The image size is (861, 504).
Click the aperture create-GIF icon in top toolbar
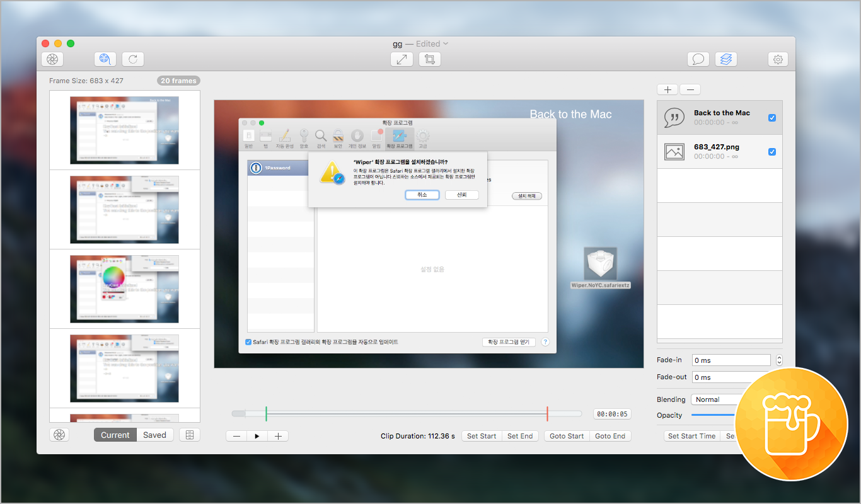point(52,59)
